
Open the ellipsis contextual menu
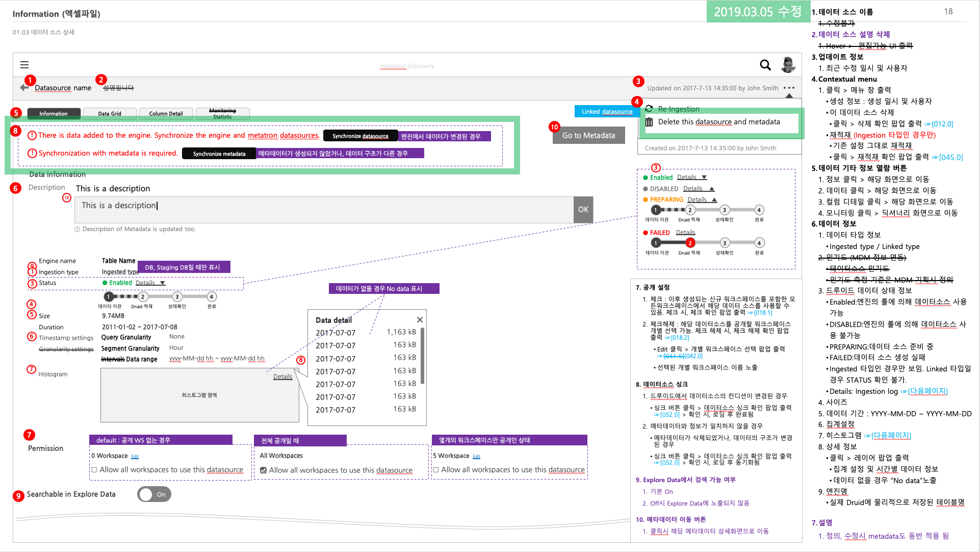click(x=789, y=88)
